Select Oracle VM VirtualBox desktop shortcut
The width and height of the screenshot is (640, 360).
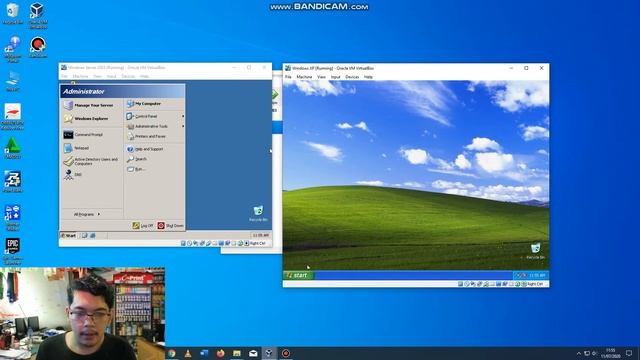[x=38, y=16]
